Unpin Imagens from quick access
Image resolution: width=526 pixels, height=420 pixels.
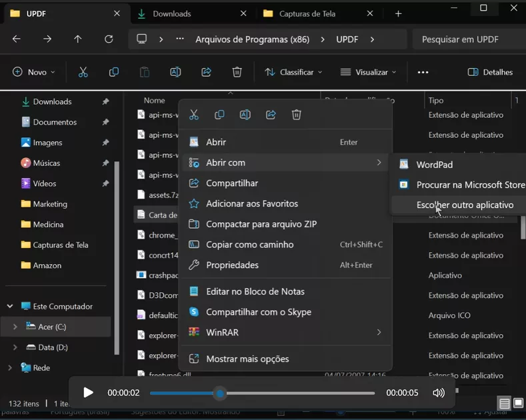(106, 143)
